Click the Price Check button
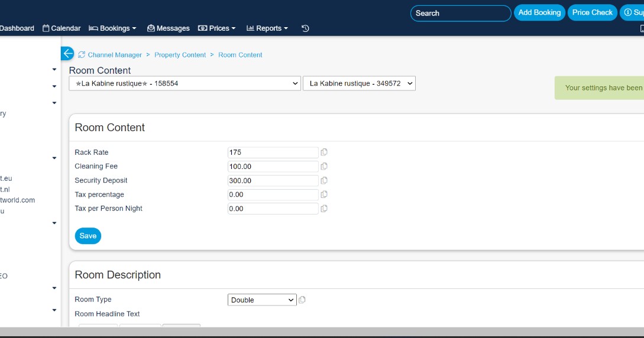This screenshot has width=644, height=338. click(x=592, y=13)
